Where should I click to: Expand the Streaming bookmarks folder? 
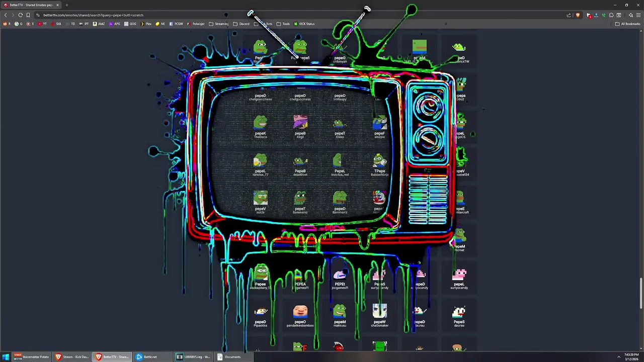point(219,24)
